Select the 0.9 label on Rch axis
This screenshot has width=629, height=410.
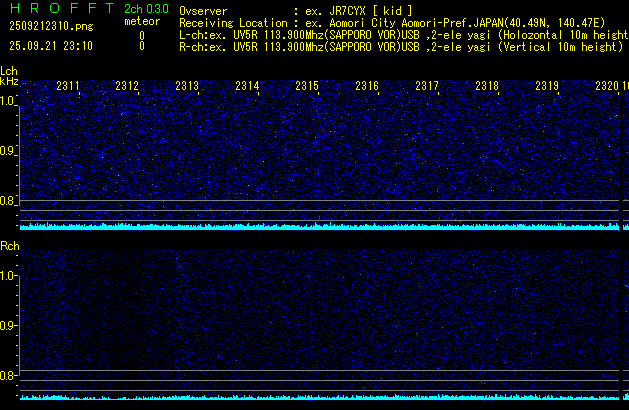point(9,325)
